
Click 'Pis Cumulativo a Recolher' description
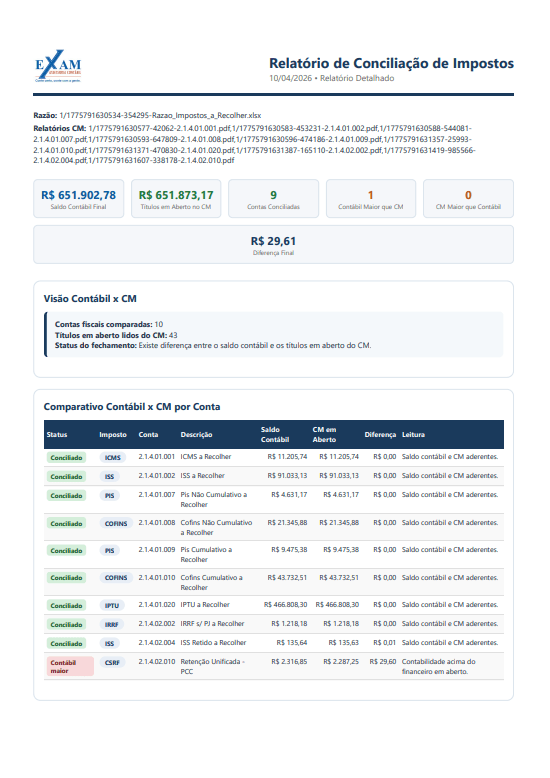pyautogui.click(x=206, y=554)
